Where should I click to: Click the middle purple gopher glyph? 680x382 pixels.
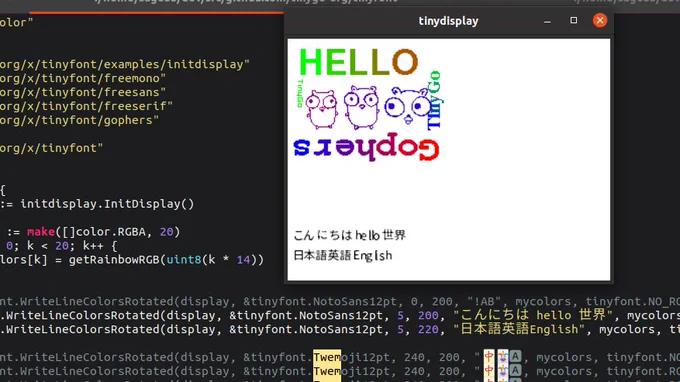point(361,107)
